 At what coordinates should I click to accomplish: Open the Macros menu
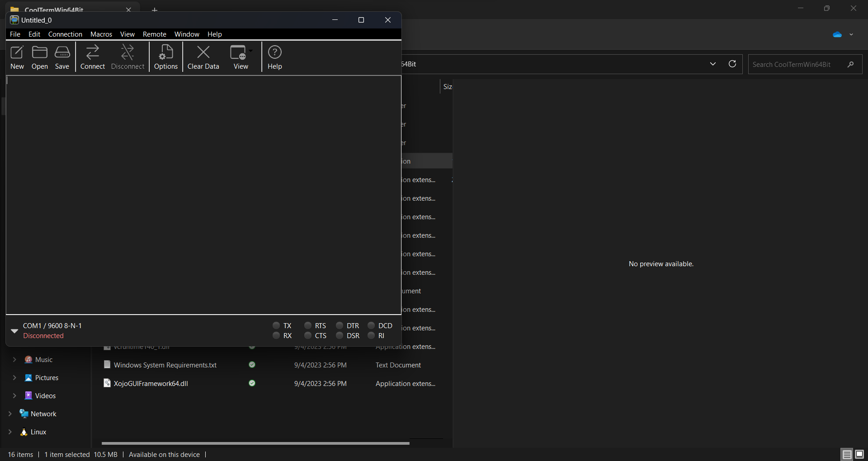(101, 34)
